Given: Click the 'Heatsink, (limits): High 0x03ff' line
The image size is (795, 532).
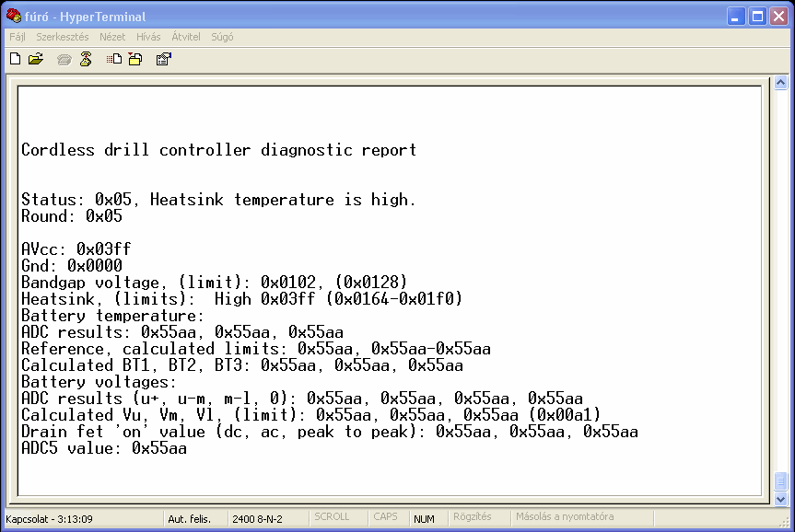Looking at the screenshot, I should pos(242,299).
